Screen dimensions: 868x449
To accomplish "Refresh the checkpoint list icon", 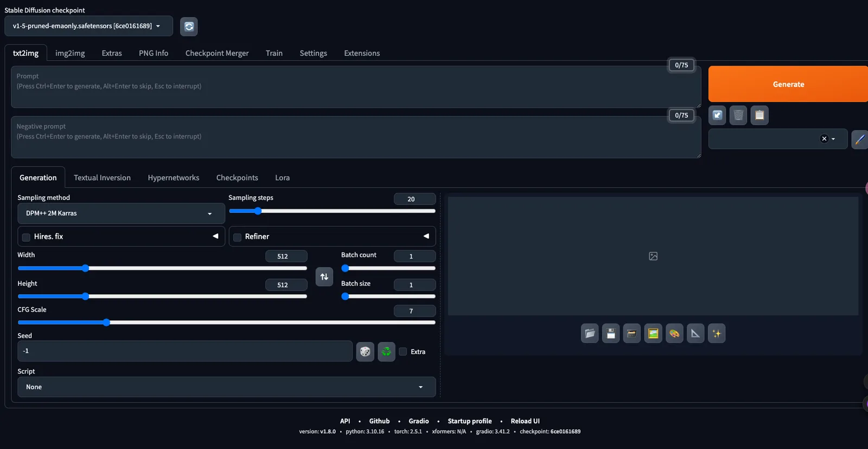I will click(x=189, y=26).
